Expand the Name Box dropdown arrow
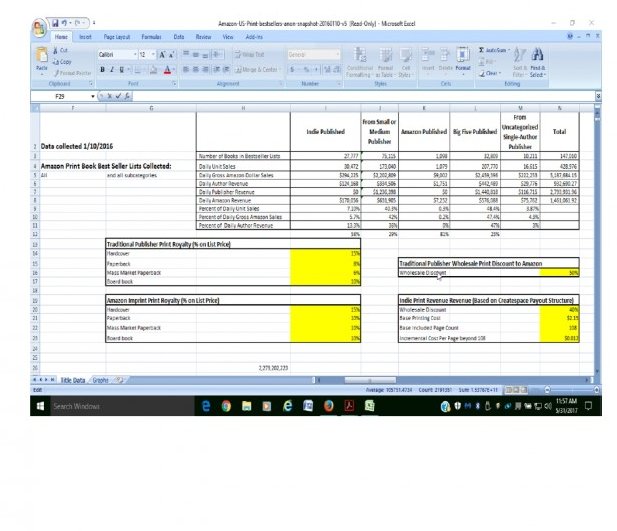 (x=93, y=96)
